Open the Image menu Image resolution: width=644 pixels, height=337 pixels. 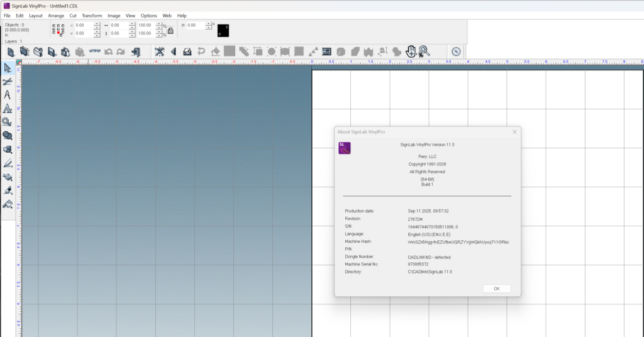114,16
